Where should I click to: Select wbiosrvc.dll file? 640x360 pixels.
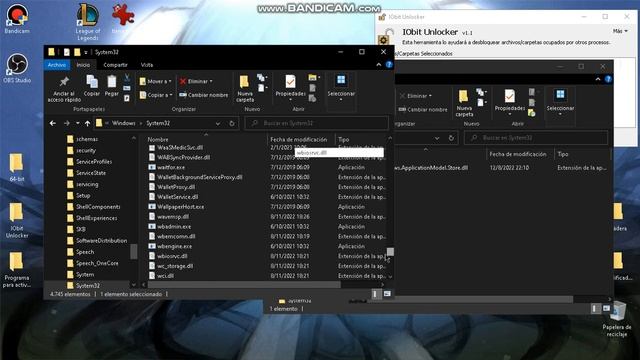(172, 256)
